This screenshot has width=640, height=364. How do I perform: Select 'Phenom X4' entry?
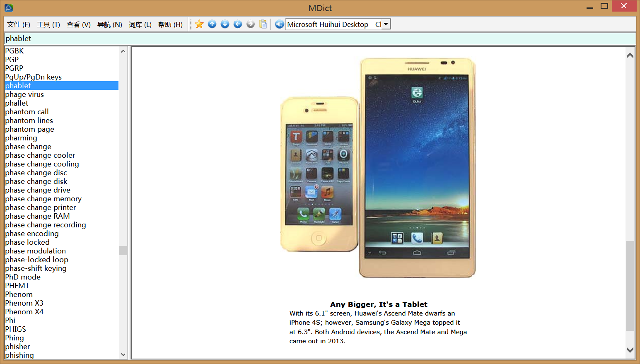point(24,312)
